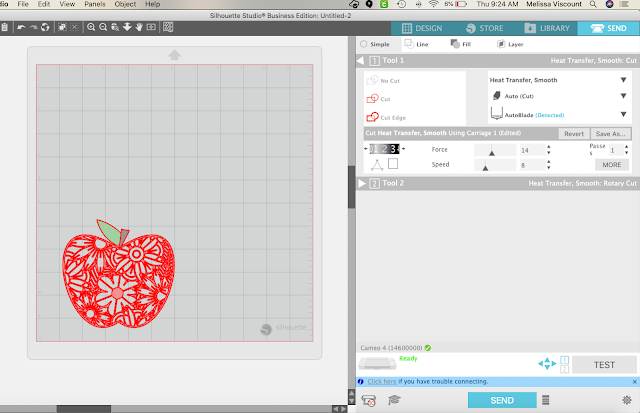Click the circular refresh arrows toolbar icon
The image size is (640, 413).
[x=45, y=27]
